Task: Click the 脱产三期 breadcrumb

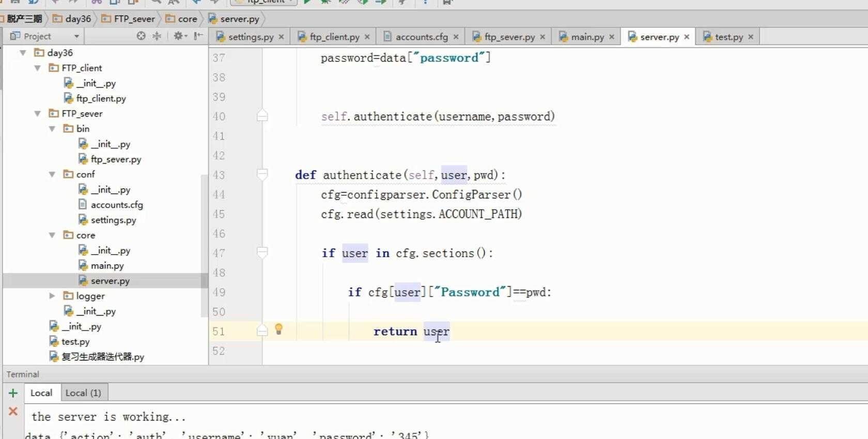Action: [x=24, y=19]
